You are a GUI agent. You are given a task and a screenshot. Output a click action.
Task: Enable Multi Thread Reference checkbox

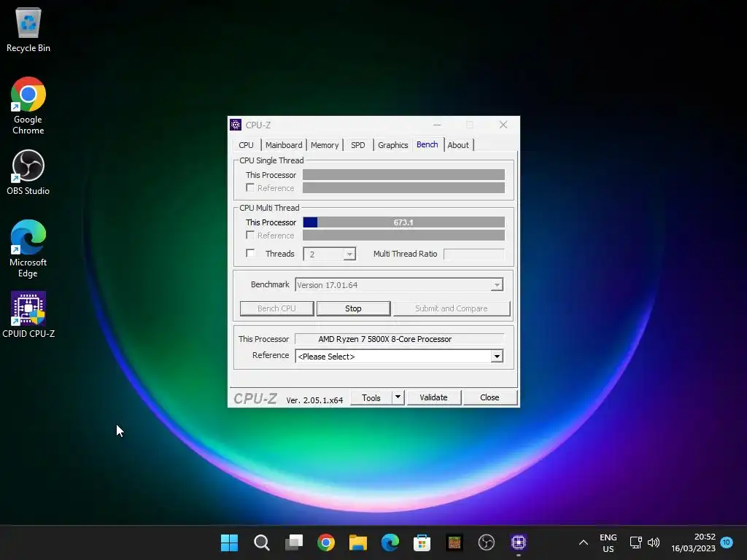pyautogui.click(x=250, y=235)
